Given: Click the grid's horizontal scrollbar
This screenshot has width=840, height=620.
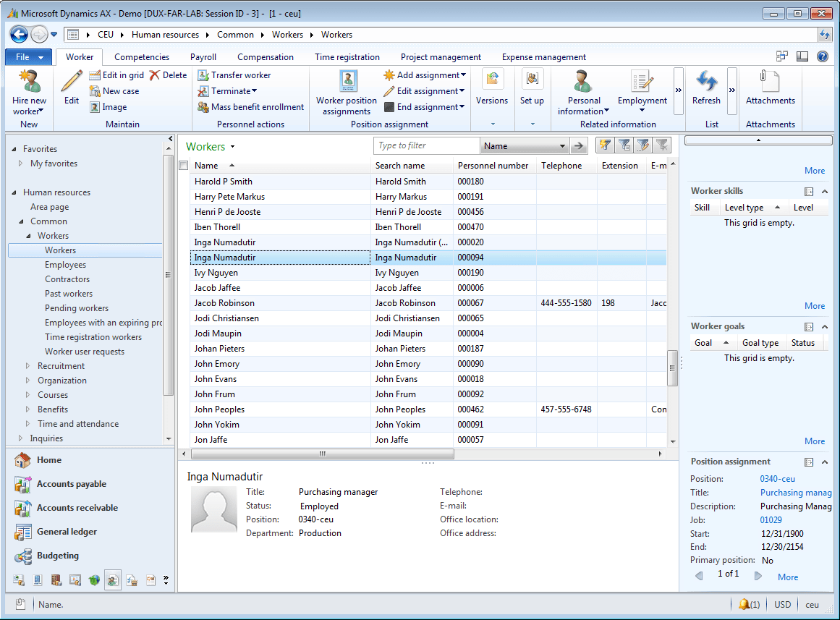Looking at the screenshot, I should 323,454.
